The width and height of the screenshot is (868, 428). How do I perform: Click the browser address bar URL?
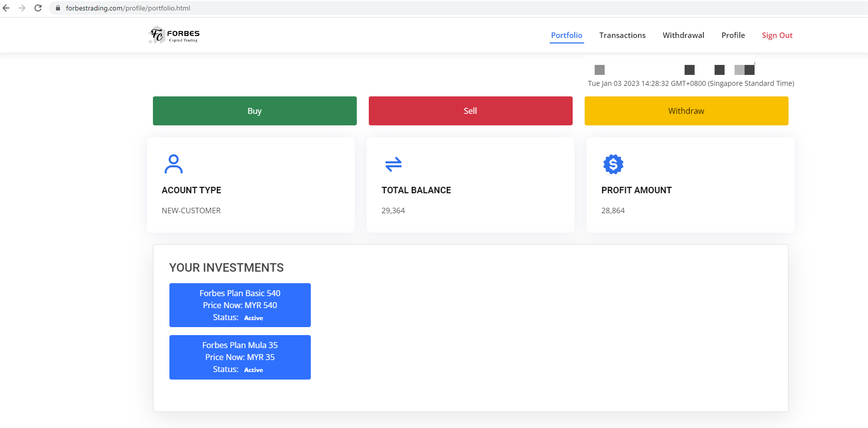click(128, 8)
